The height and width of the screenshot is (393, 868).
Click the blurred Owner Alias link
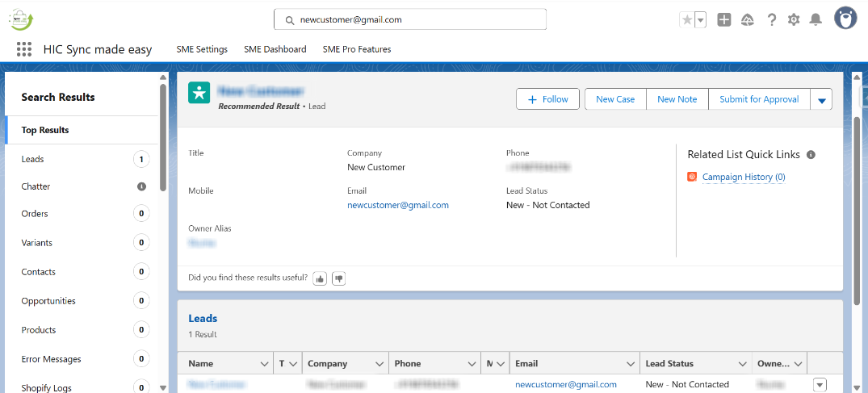[x=202, y=242]
